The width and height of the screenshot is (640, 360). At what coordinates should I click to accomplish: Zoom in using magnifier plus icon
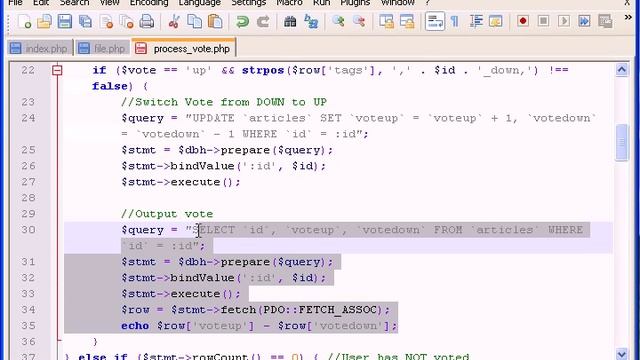(338, 21)
